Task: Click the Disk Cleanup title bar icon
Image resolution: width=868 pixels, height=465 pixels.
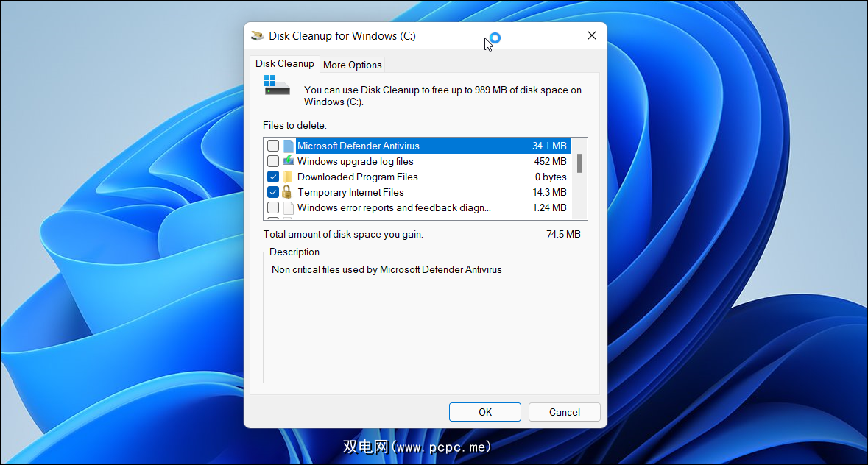Action: coord(258,36)
